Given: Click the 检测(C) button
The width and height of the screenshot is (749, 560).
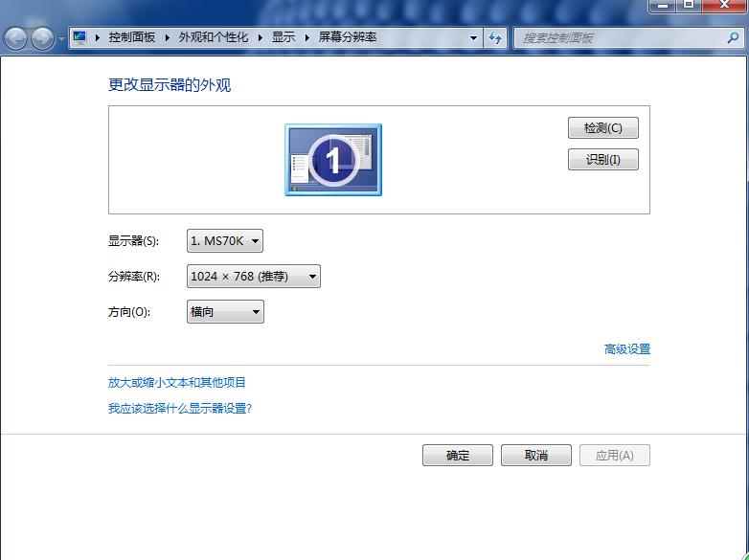Looking at the screenshot, I should [x=603, y=128].
